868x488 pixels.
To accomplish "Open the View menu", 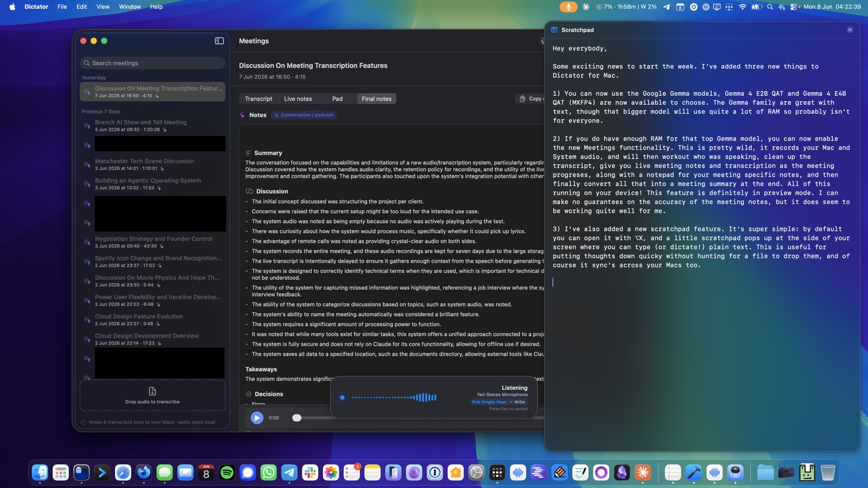I will click(x=103, y=7).
